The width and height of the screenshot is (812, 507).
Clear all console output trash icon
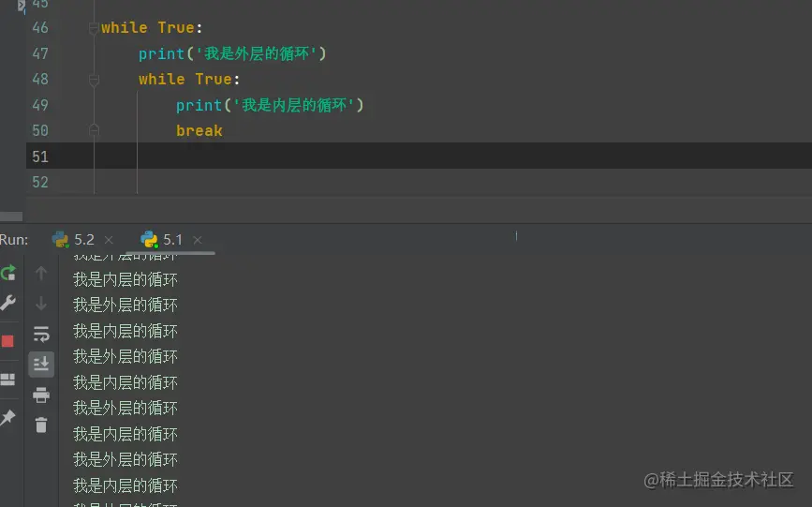[41, 425]
